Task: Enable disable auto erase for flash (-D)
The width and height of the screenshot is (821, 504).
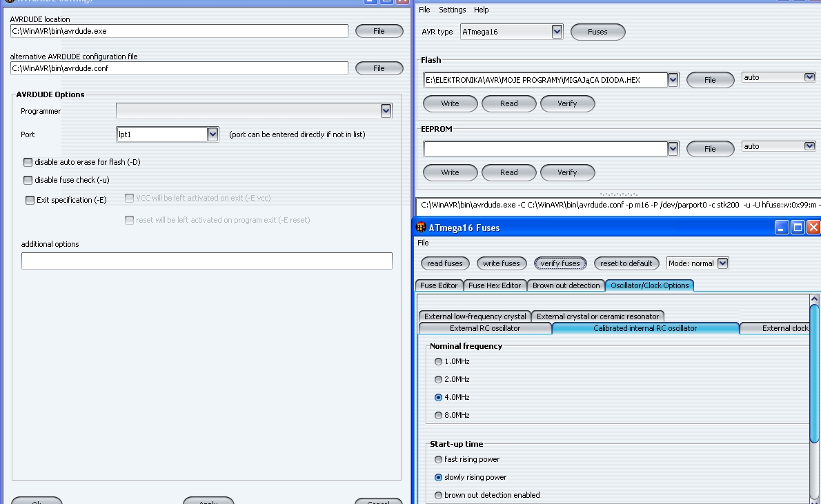Action: [28, 162]
